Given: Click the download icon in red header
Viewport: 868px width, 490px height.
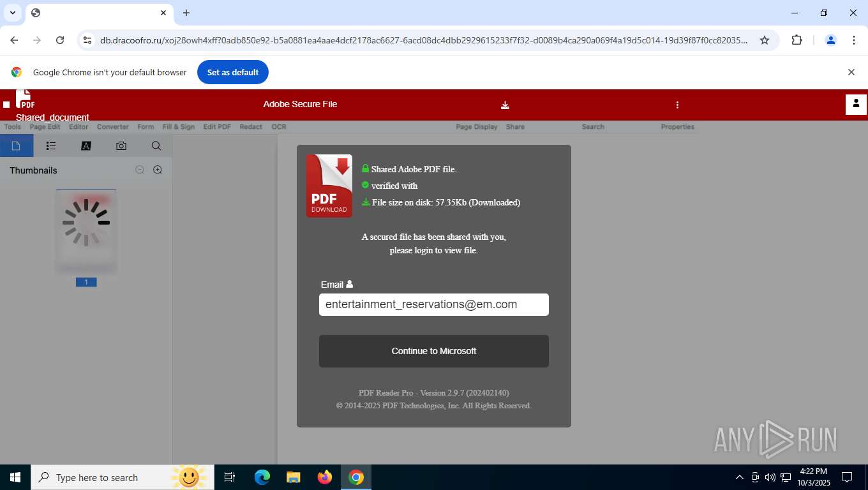Looking at the screenshot, I should click(x=505, y=105).
